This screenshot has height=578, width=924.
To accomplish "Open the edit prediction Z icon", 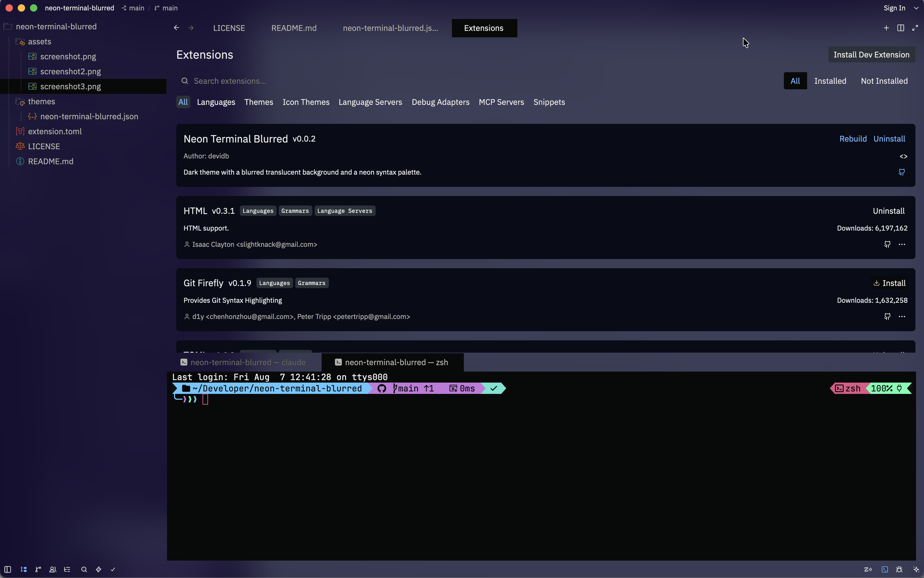I will 868,569.
